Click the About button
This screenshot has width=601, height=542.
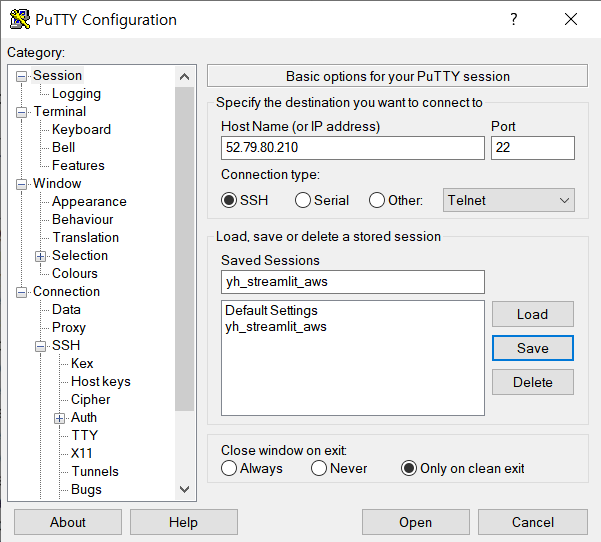68,522
